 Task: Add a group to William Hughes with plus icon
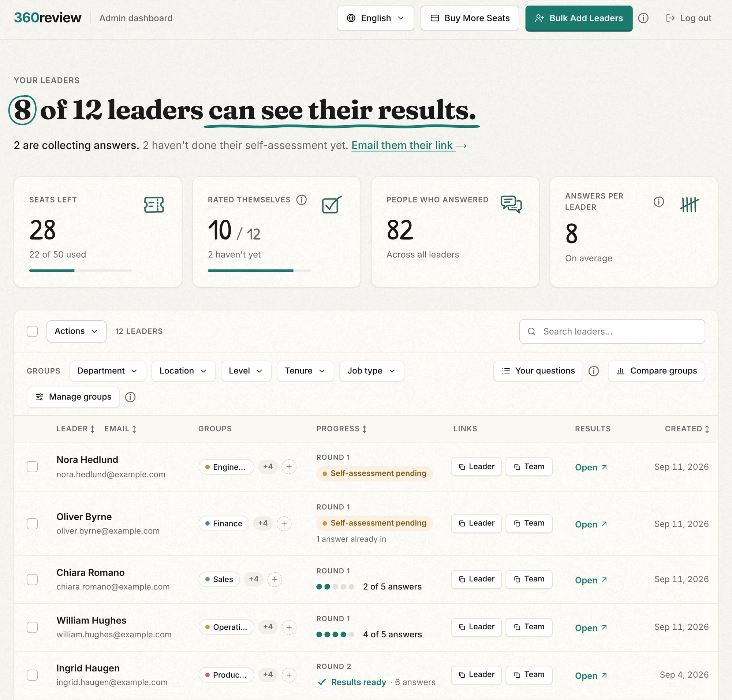tap(289, 628)
